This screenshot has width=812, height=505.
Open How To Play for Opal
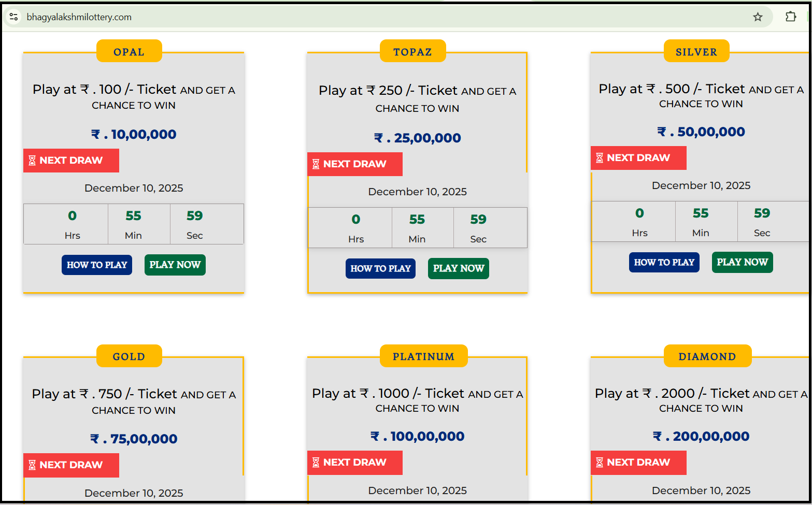(97, 265)
